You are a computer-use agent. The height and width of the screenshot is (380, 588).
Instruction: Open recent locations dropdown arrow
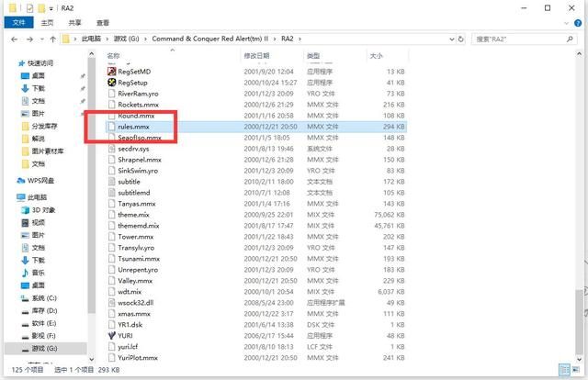tap(42, 39)
